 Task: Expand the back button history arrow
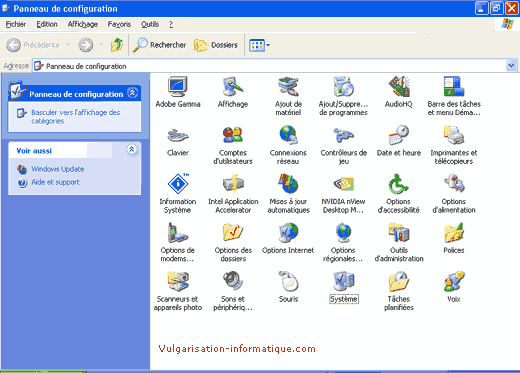(x=68, y=45)
